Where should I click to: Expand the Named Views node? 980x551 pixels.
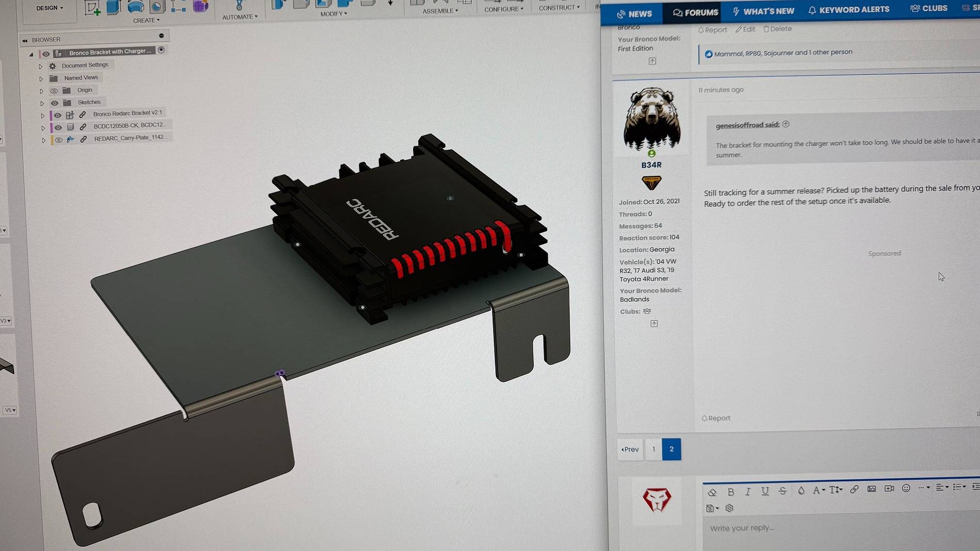[x=41, y=79]
